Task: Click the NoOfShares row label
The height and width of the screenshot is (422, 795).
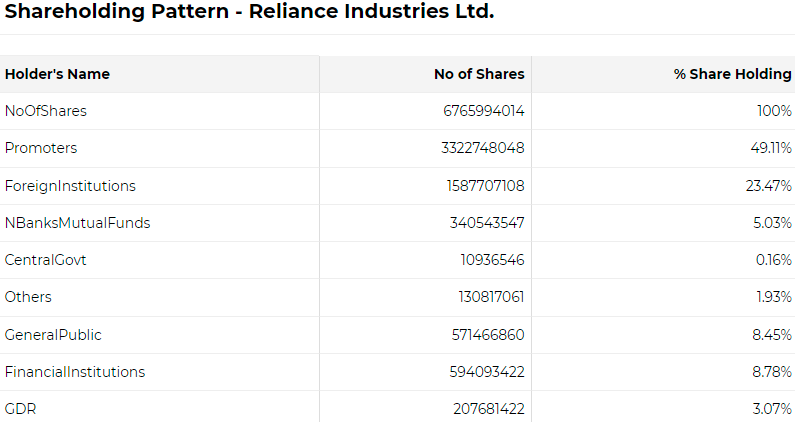Action: click(x=45, y=111)
